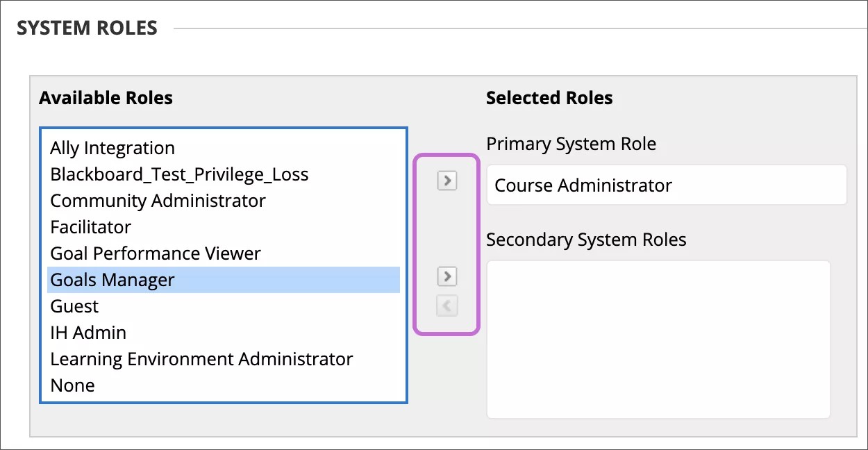This screenshot has width=868, height=450.
Task: Choose Guest from Available Roles
Action: pos(74,306)
